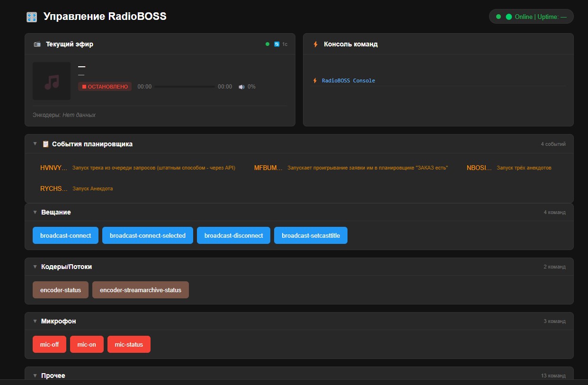Run the HVNVY scheduler event
Screen dimensions: 588x385
pos(138,168)
